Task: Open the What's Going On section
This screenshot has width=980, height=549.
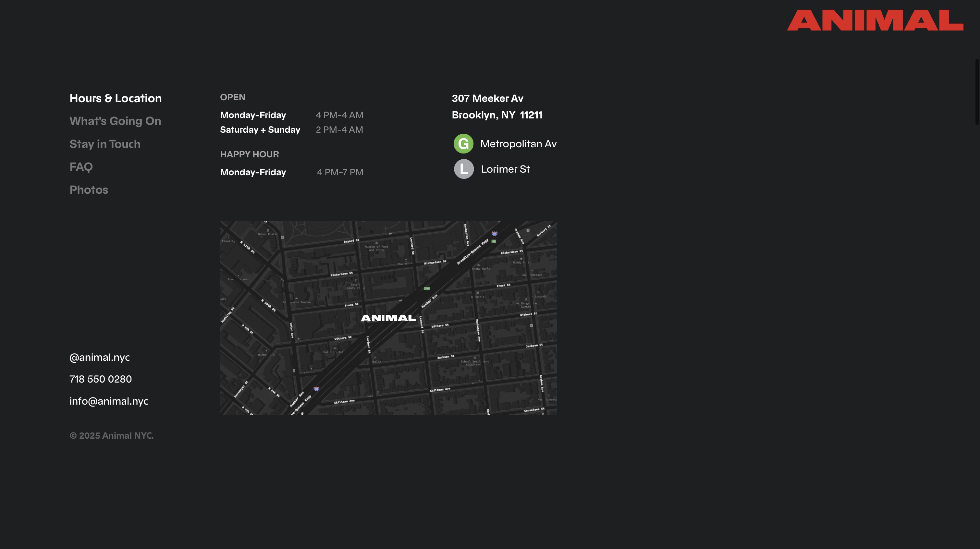Action: pyautogui.click(x=115, y=121)
